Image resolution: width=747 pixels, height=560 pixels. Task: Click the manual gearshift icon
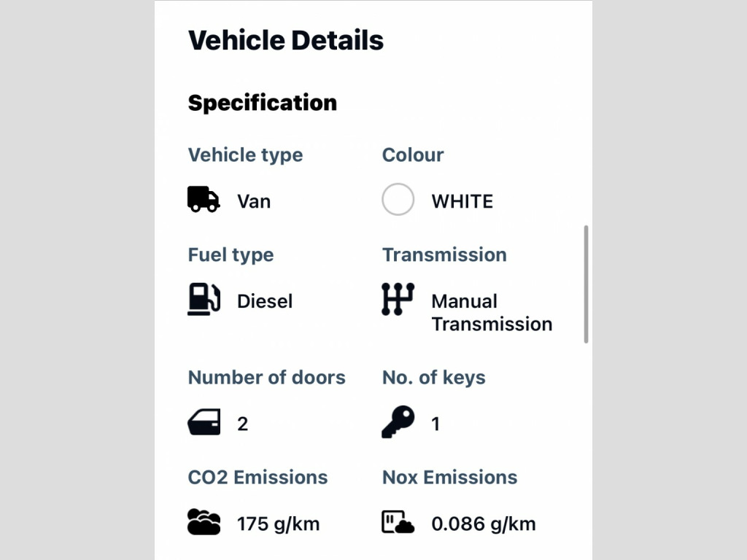click(398, 299)
